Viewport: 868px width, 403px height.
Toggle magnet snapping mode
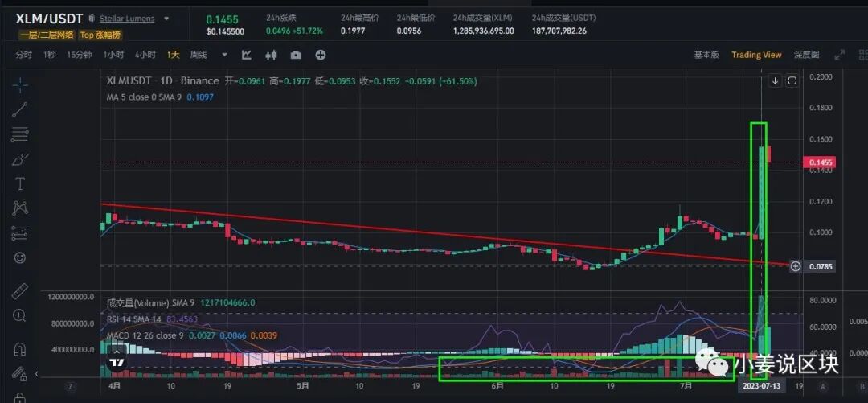[20, 349]
